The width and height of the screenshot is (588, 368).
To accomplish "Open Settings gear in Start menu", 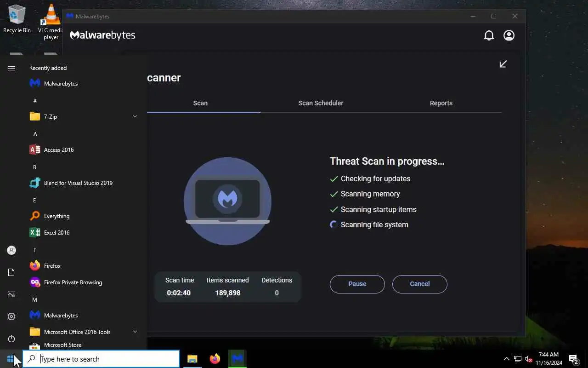I will click(11, 316).
